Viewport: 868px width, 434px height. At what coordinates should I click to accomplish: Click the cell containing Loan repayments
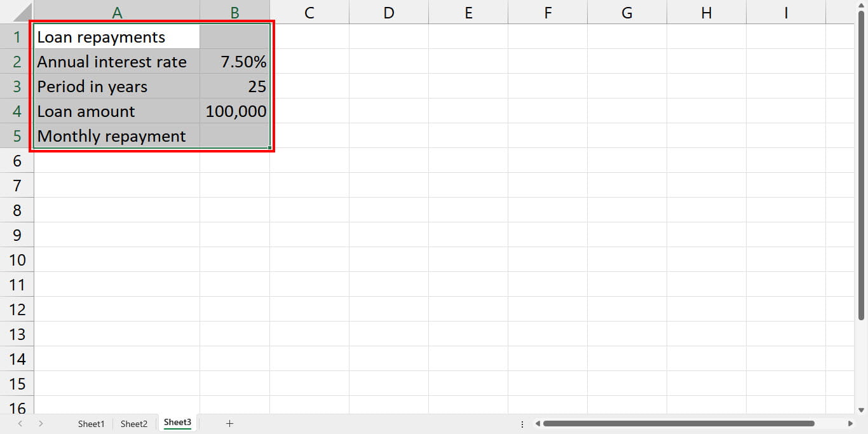[x=117, y=36]
